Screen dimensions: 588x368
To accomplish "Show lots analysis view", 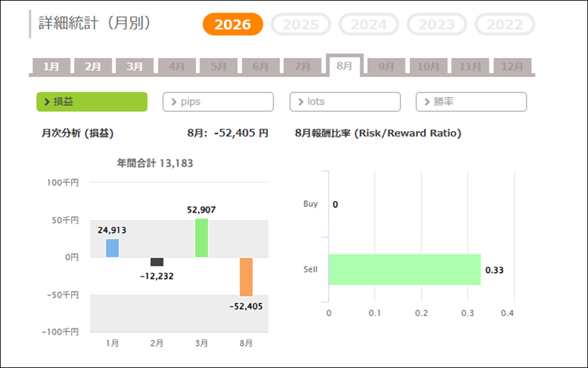I will [x=345, y=102].
